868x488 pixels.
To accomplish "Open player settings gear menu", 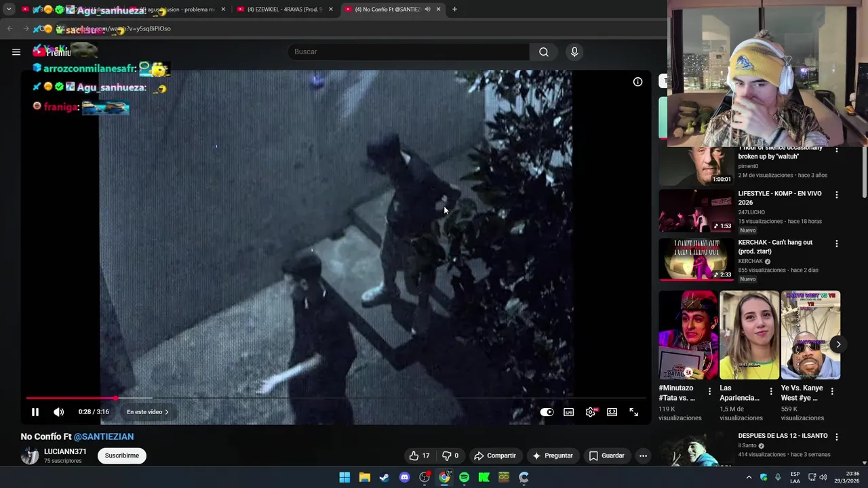I will point(591,412).
